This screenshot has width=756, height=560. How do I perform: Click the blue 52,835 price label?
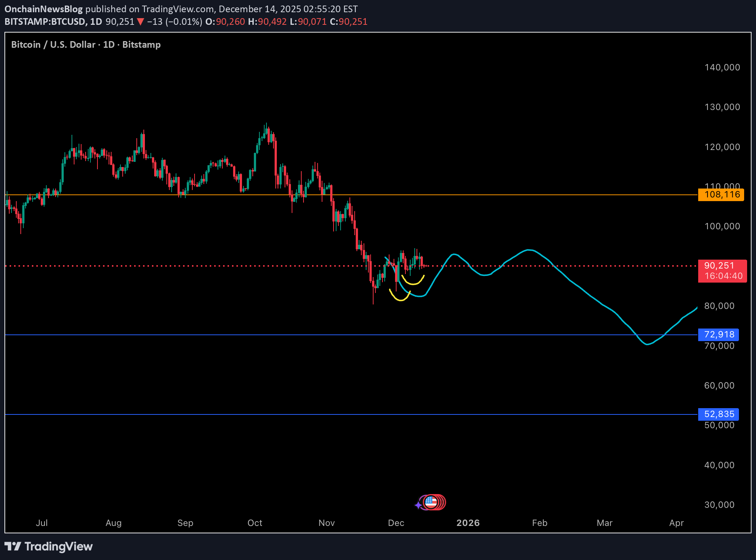pos(718,414)
